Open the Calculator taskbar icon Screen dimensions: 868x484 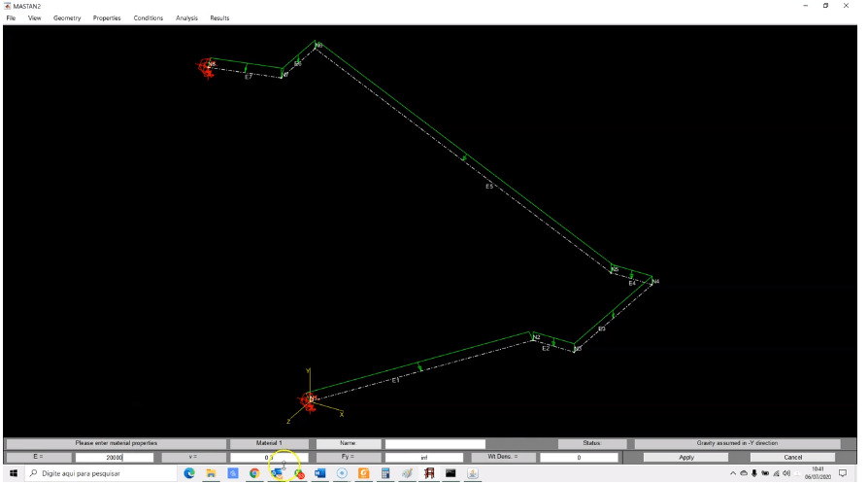(x=384, y=474)
